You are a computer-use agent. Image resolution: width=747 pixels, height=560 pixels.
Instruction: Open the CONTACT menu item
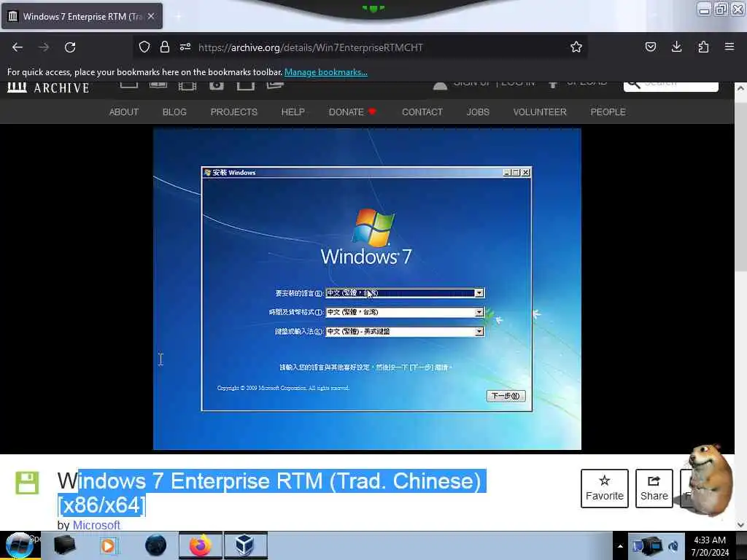click(422, 112)
